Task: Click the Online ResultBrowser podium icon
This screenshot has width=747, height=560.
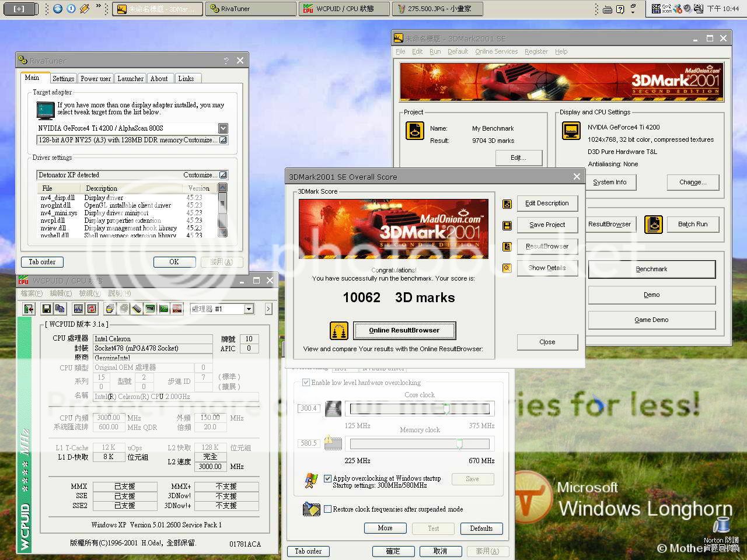Action: 339,331
